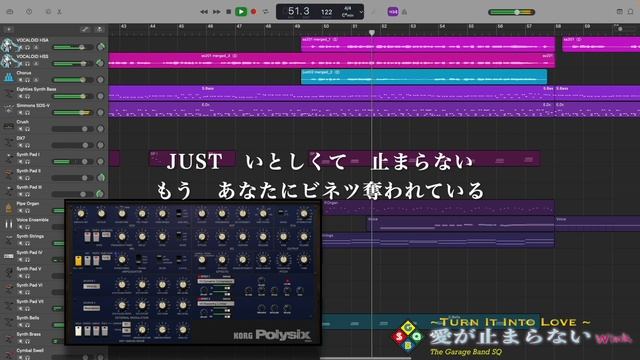Image resolution: width=640 pixels, height=360 pixels.
Task: Select the blue Chorus audio region
Action: [424, 77]
